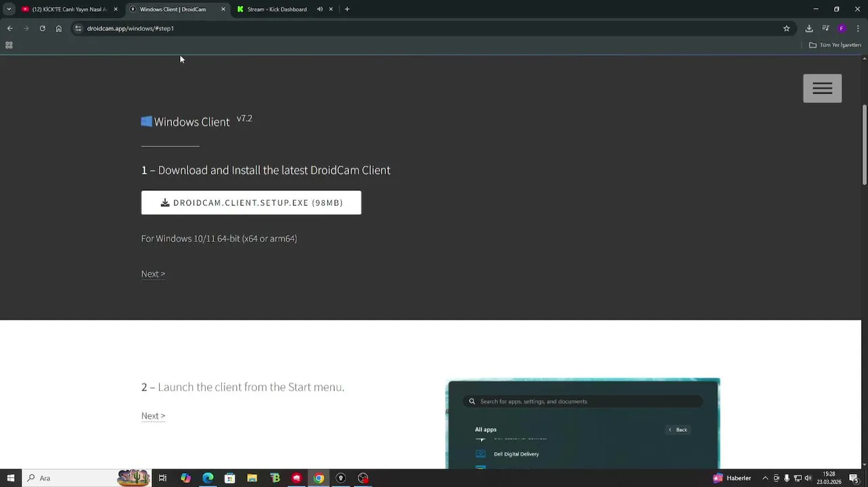The width and height of the screenshot is (868, 487).
Task: Open network settings in system tray
Action: 798,478
